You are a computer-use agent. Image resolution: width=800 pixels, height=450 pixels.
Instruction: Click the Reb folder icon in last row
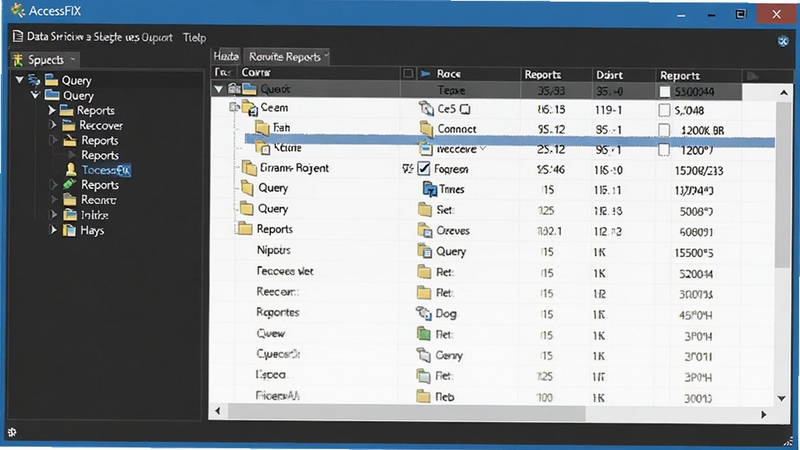[x=423, y=396]
